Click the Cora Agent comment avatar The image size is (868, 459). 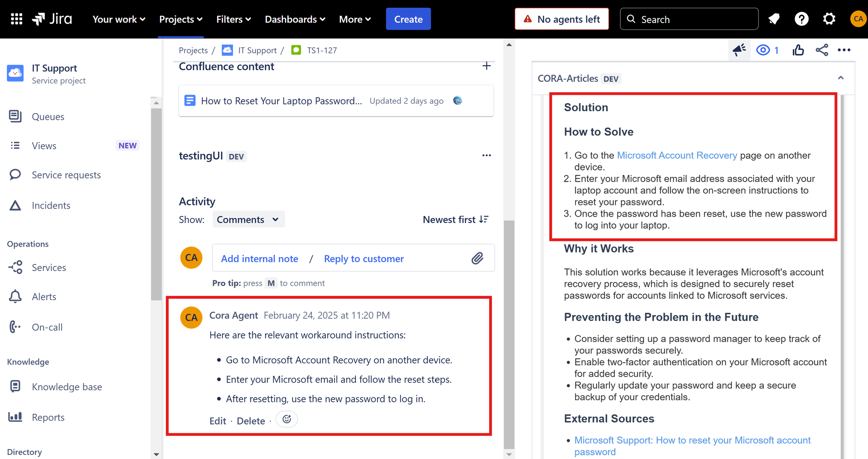(191, 317)
